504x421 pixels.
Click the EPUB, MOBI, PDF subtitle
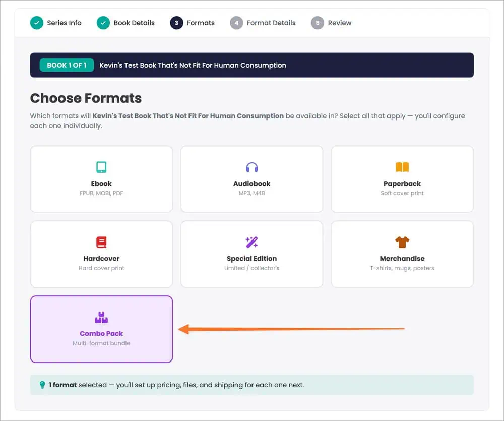(x=101, y=193)
